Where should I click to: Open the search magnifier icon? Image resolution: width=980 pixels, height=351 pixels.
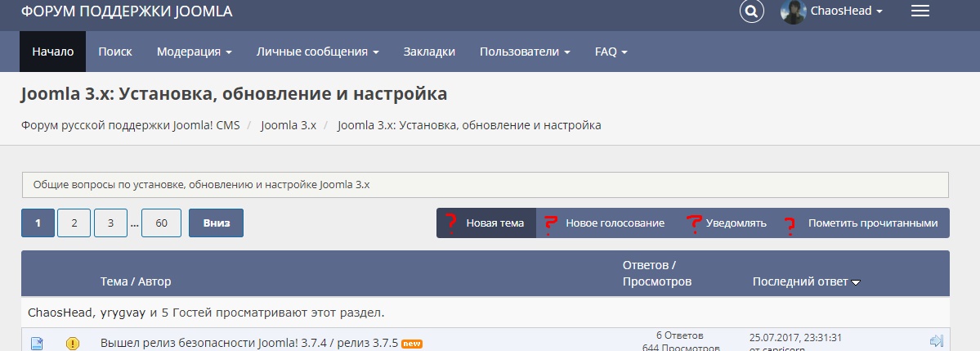point(752,11)
